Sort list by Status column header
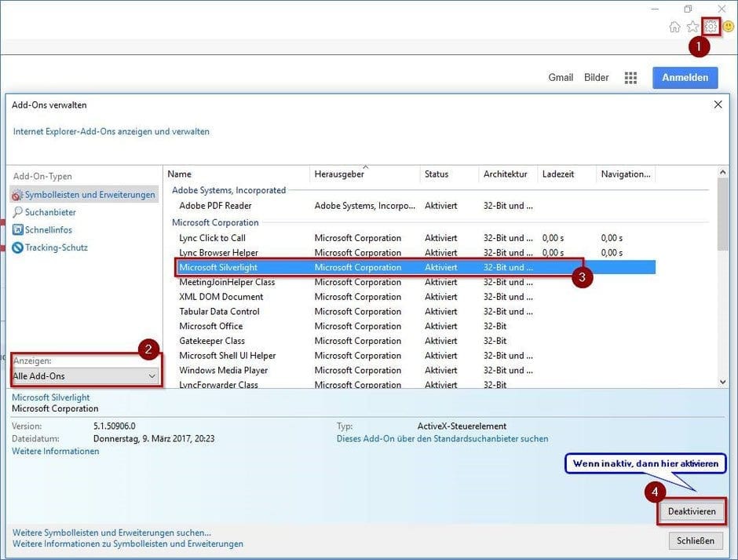This screenshot has height=560, width=738. [449, 174]
